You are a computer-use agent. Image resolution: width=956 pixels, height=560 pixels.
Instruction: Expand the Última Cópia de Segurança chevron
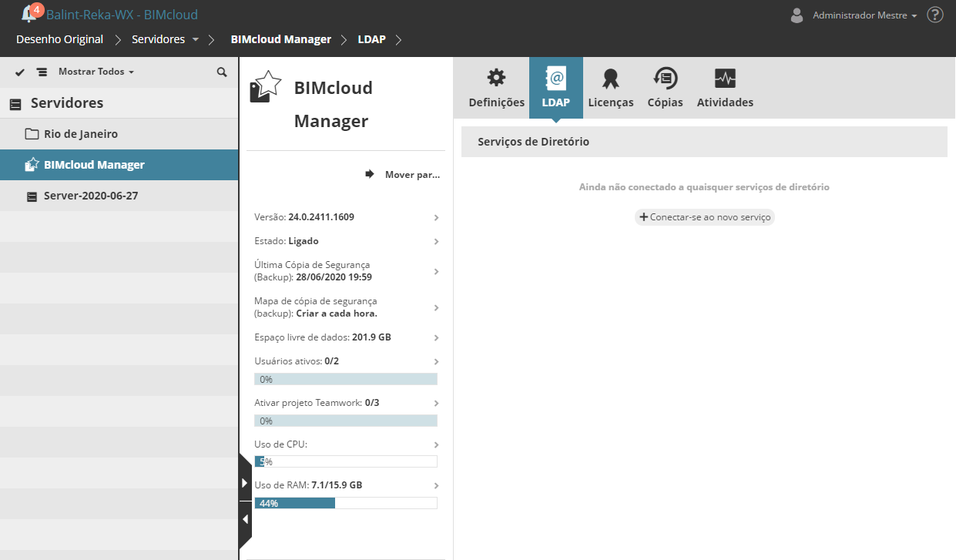pos(436,272)
